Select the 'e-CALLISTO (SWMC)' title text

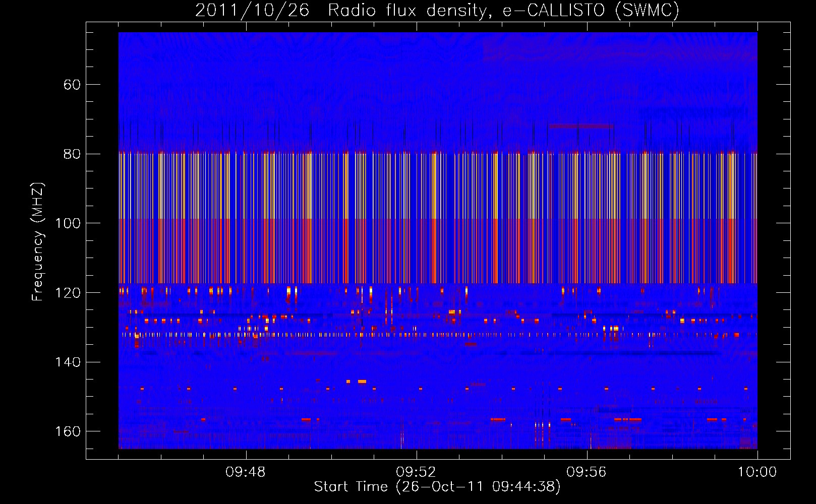[591, 11]
